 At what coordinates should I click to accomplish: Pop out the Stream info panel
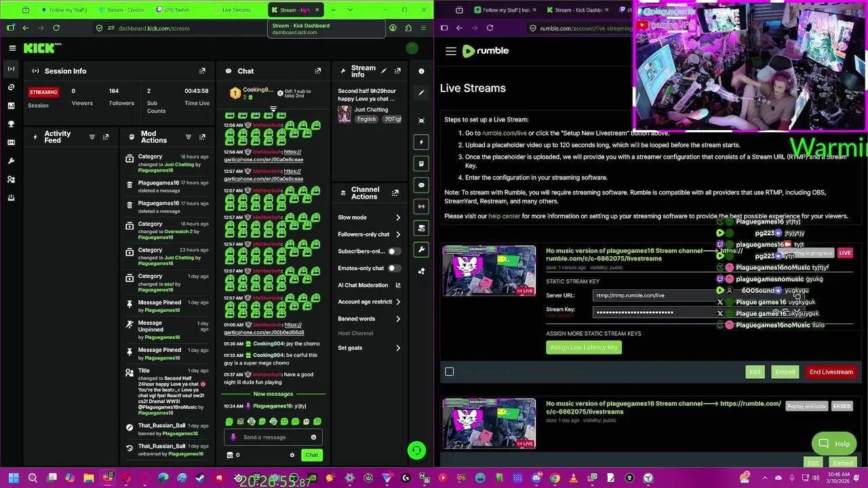point(397,70)
